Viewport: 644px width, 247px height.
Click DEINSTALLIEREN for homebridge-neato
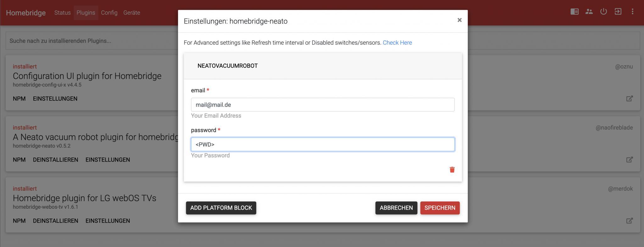(56, 159)
